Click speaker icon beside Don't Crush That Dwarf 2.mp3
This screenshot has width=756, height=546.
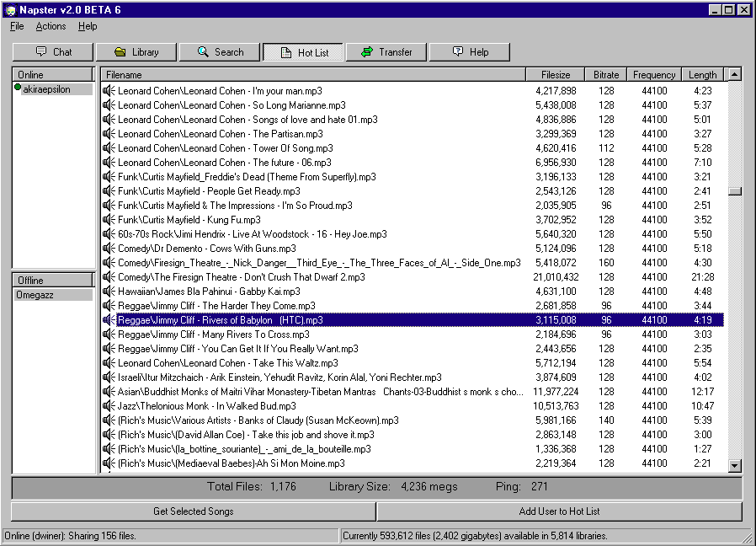[x=109, y=277]
